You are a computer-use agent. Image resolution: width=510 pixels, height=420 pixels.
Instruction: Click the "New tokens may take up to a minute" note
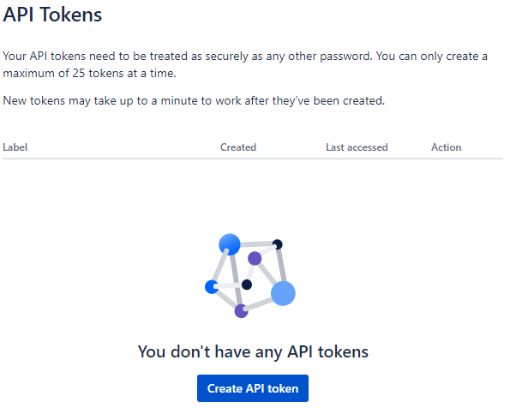[x=194, y=101]
